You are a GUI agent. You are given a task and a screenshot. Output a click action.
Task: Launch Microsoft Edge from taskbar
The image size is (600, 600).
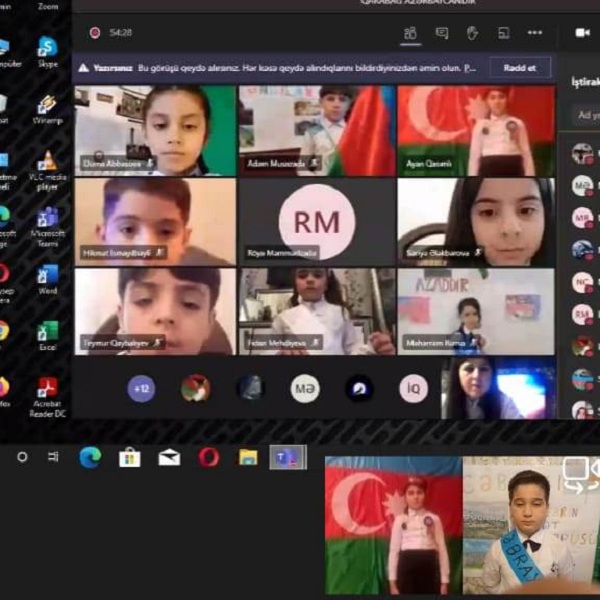click(x=90, y=457)
